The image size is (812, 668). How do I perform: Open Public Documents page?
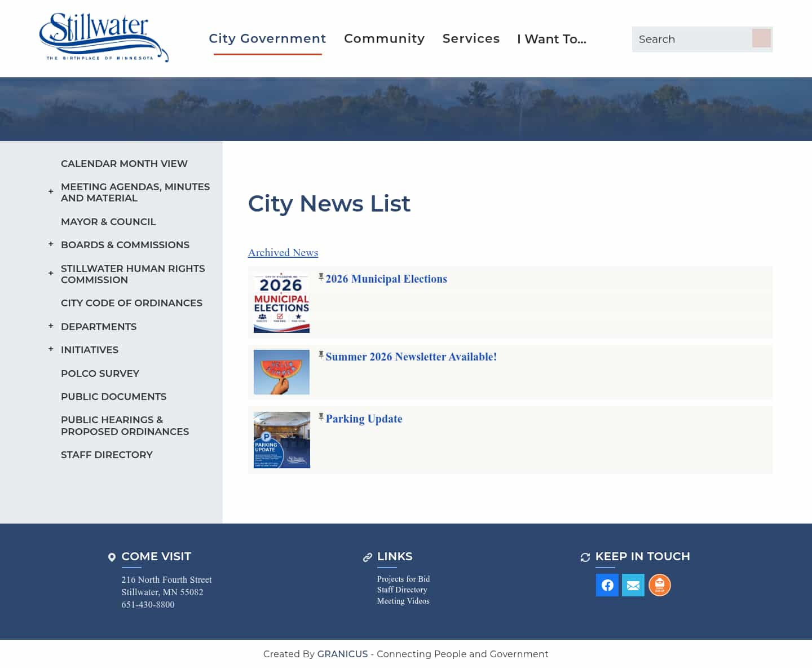coord(113,397)
